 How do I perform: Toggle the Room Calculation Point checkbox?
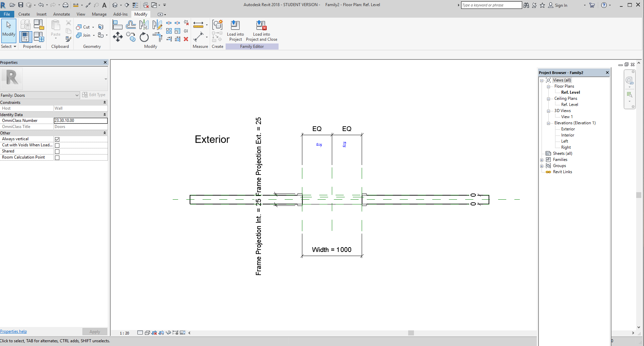[x=57, y=158]
